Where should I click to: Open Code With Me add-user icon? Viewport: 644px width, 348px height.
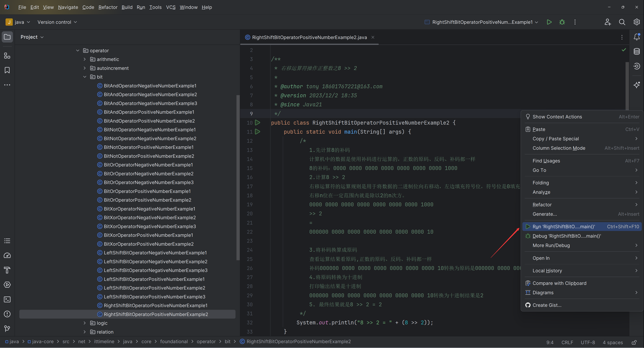pos(608,22)
